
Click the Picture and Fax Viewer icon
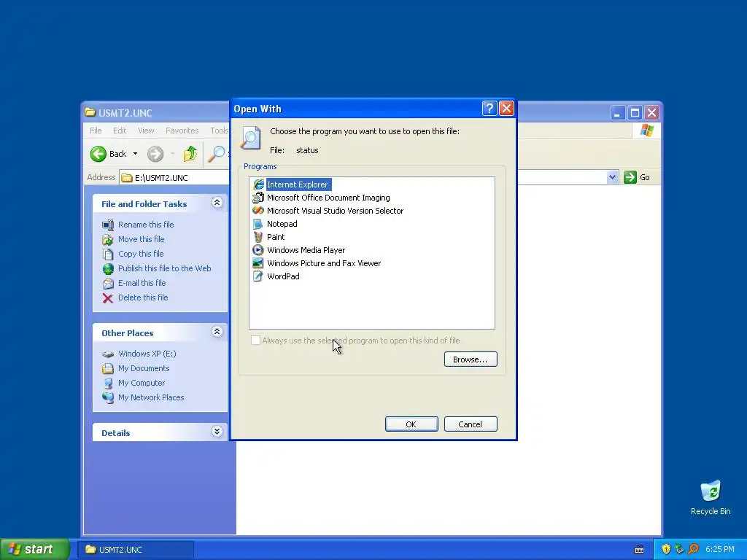[258, 262]
